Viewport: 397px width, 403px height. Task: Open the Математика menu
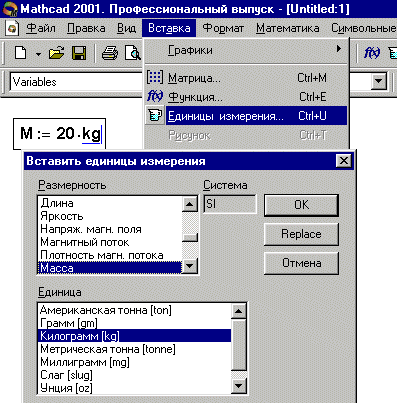coord(287,28)
